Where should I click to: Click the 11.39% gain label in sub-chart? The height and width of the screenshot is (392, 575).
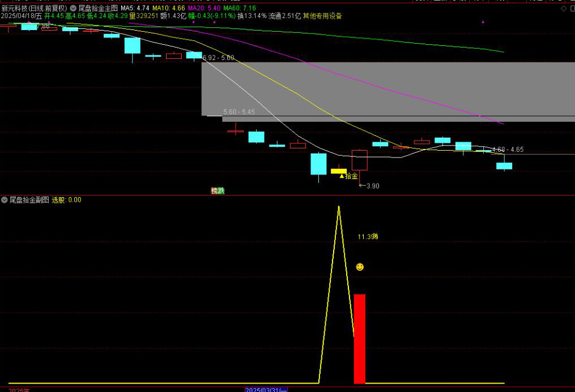click(x=368, y=237)
